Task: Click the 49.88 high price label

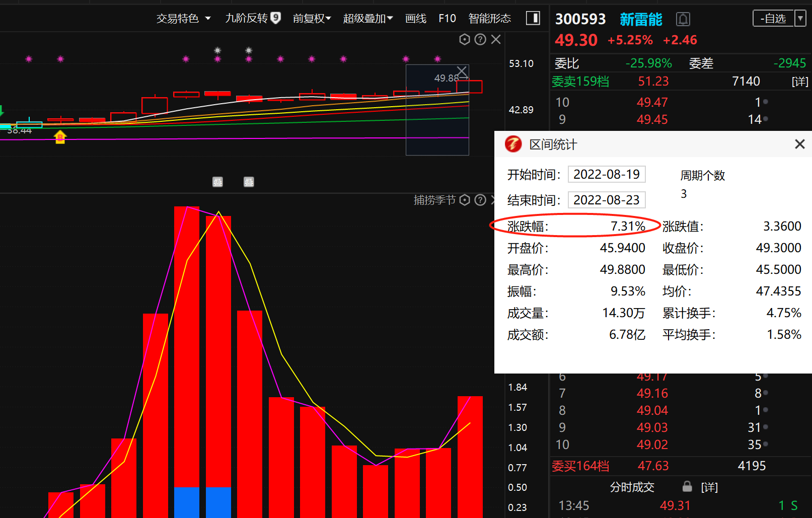Action: (x=447, y=78)
